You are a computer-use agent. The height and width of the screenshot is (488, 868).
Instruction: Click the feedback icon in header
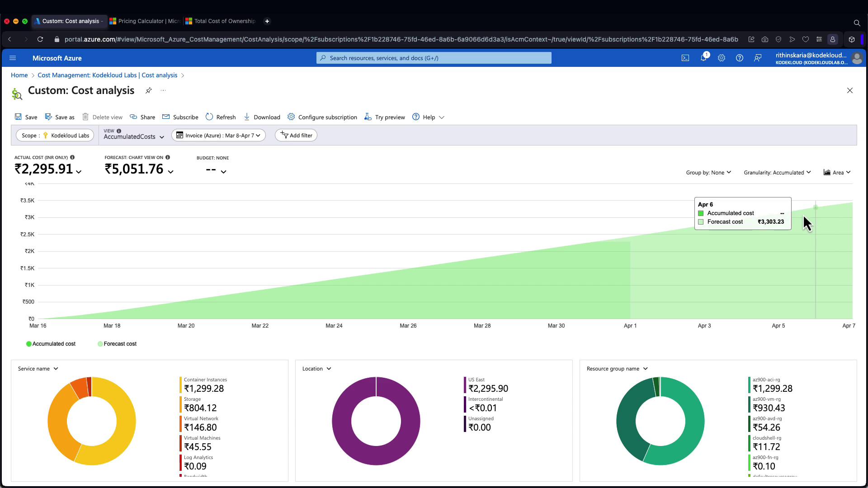[x=758, y=58]
